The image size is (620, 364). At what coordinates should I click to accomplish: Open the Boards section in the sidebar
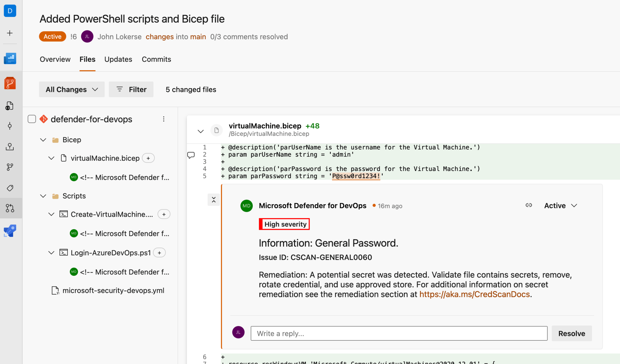pyautogui.click(x=10, y=58)
